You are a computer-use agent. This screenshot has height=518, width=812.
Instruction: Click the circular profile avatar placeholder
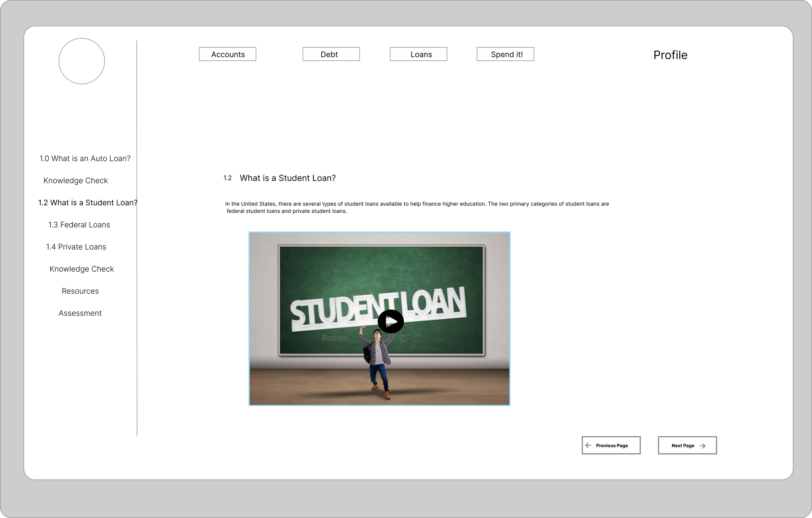coord(82,61)
